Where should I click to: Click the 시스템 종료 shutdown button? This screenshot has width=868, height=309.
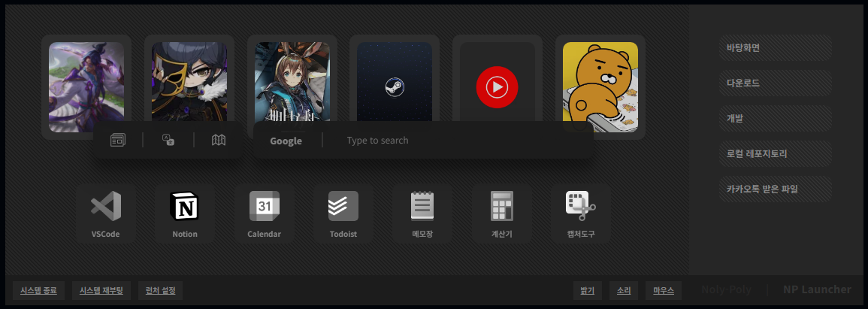pyautogui.click(x=38, y=290)
